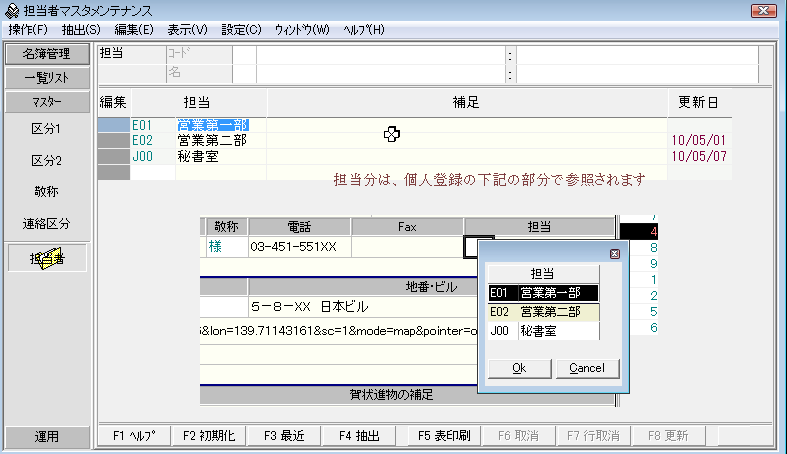Image resolution: width=787 pixels, height=454 pixels.
Task: Click the 様 honorific cell
Action: 227,247
